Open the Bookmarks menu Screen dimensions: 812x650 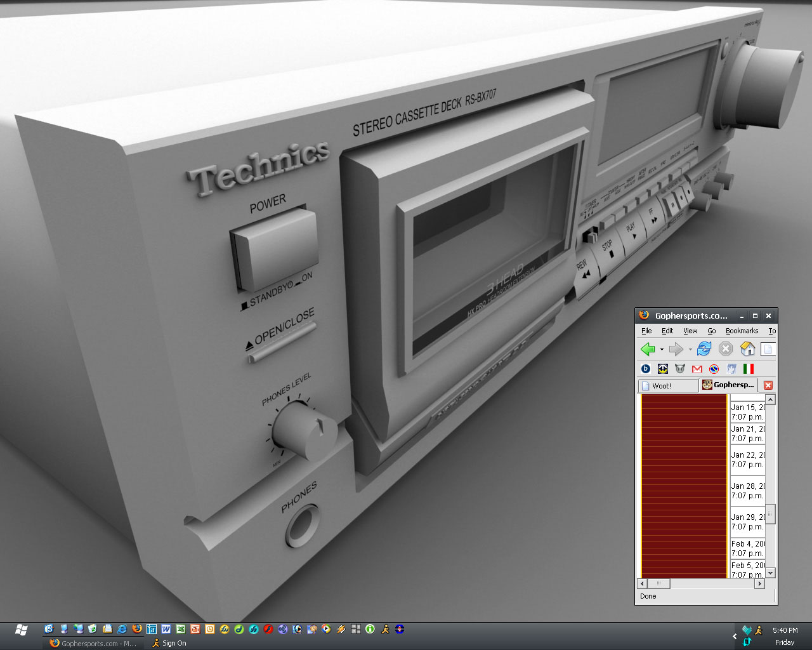click(742, 331)
